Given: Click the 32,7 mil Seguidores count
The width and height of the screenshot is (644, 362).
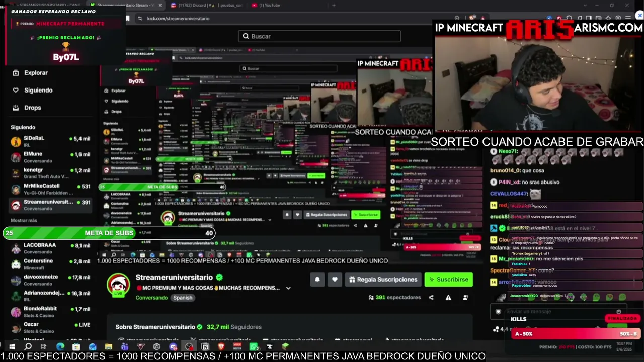Looking at the screenshot, I should click(234, 327).
